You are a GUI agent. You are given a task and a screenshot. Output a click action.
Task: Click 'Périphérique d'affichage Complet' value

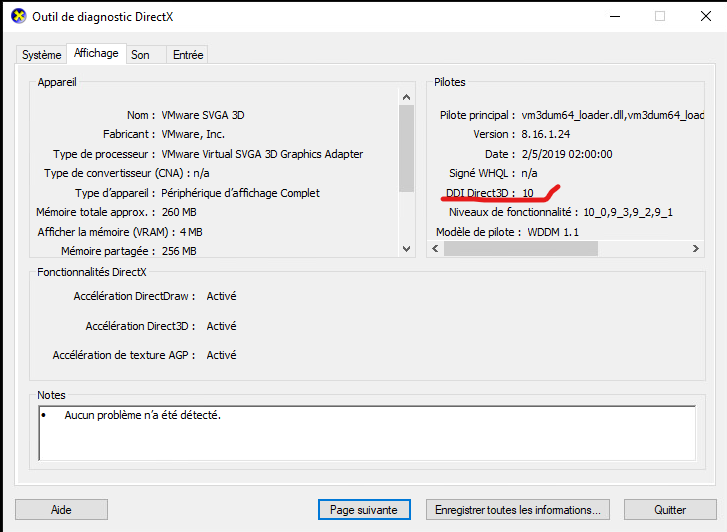tap(240, 193)
